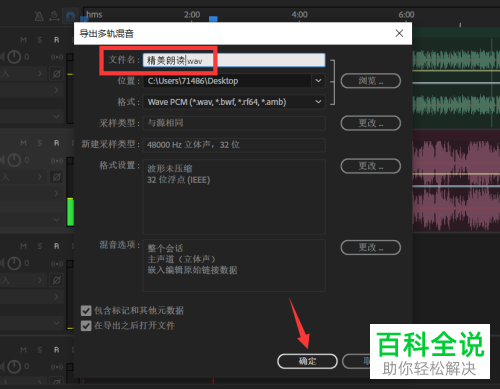Arm second track for record with R
Image resolution: width=500 pixels, height=389 pixels.
pos(57,143)
